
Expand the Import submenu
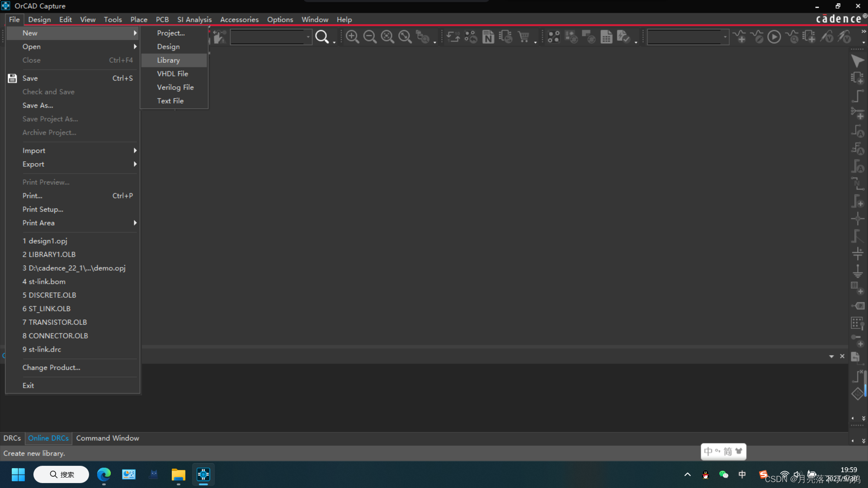point(72,150)
